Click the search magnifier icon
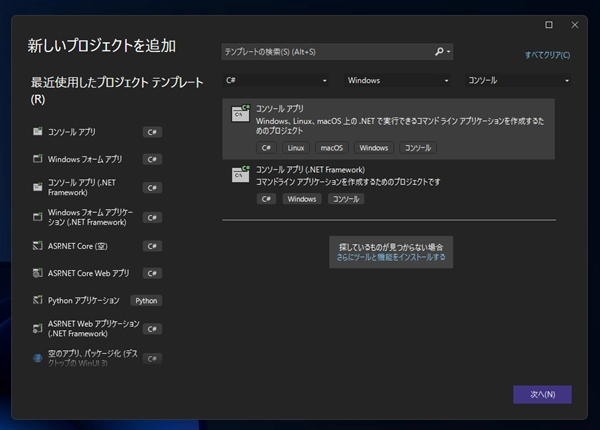The image size is (600, 430). (x=439, y=51)
